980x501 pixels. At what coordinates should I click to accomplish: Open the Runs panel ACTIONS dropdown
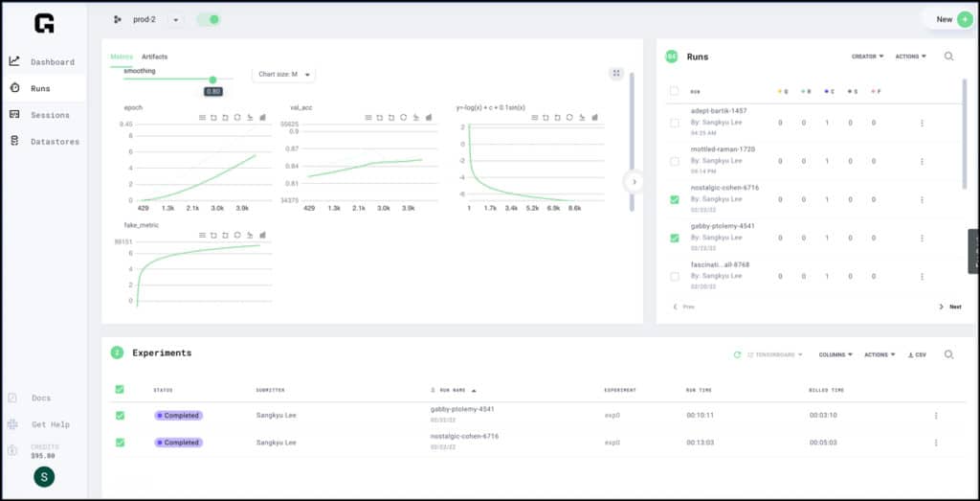click(911, 57)
